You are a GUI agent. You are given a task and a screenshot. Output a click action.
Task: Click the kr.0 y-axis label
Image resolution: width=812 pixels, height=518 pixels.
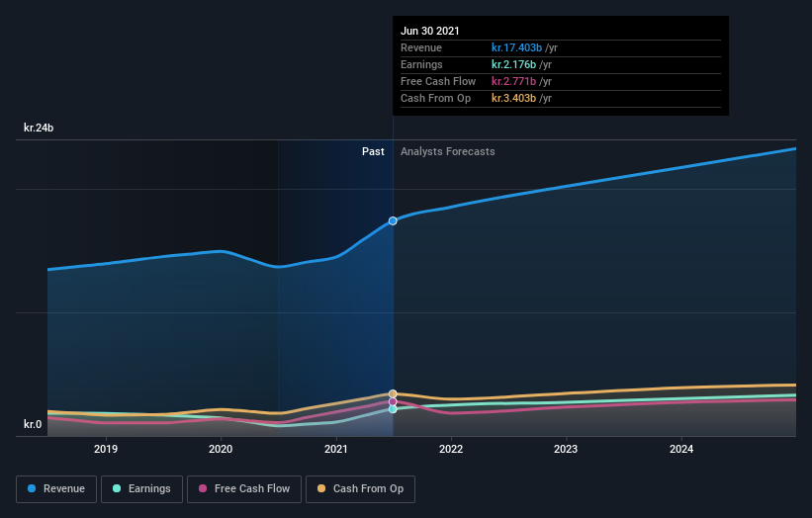click(x=33, y=424)
